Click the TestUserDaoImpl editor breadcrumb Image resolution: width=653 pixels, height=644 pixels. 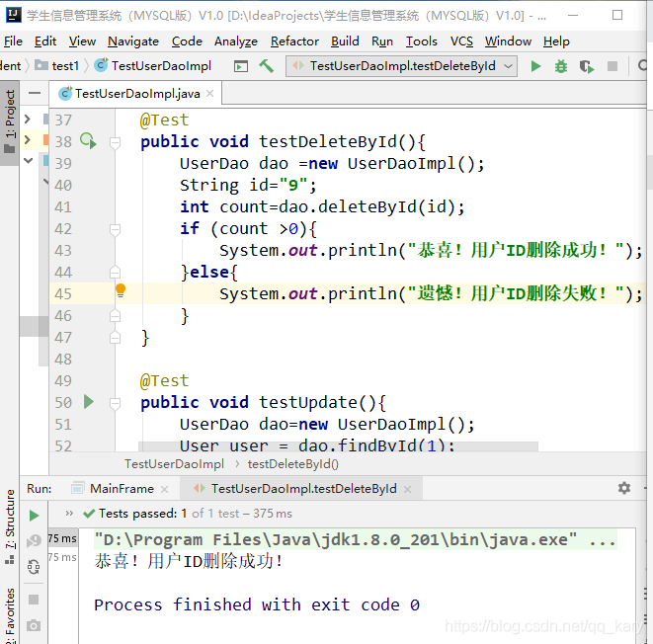tap(174, 464)
